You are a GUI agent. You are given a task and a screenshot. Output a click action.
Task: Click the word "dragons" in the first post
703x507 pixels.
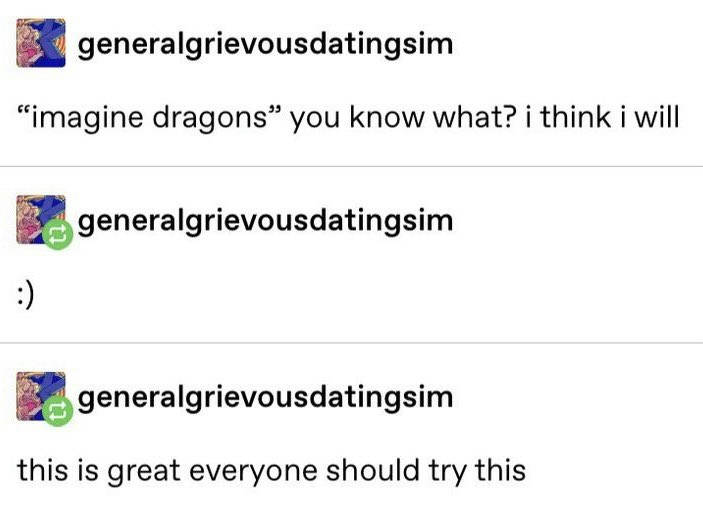pos(210,119)
